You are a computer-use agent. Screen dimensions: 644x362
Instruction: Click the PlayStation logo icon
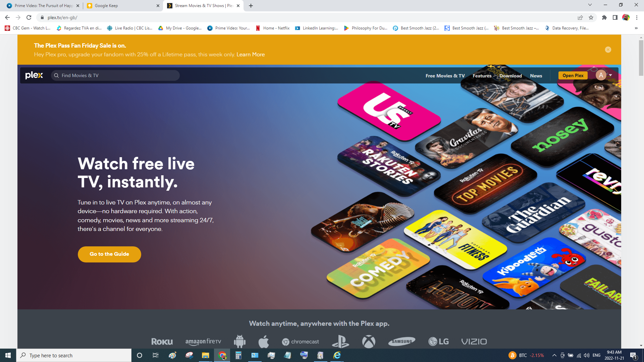tap(340, 342)
